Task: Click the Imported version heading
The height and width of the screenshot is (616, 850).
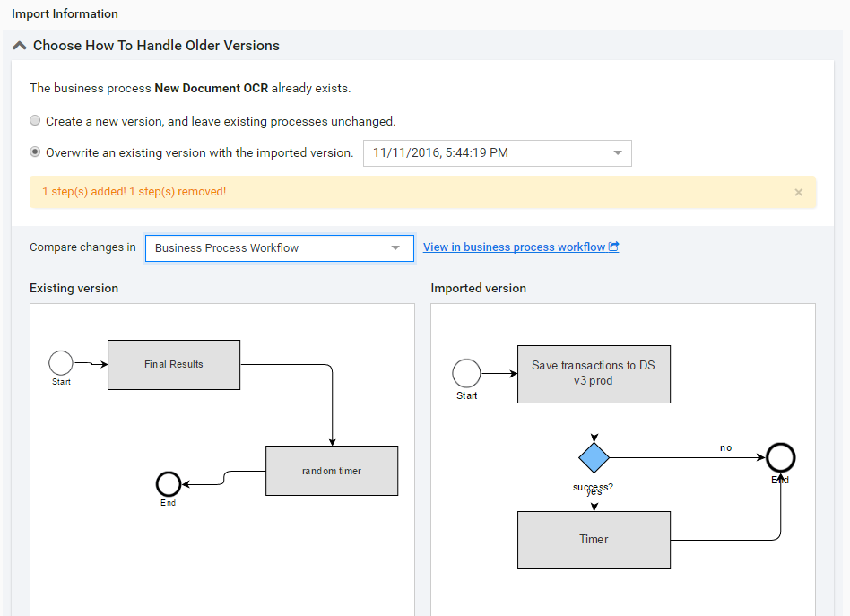Action: click(478, 288)
